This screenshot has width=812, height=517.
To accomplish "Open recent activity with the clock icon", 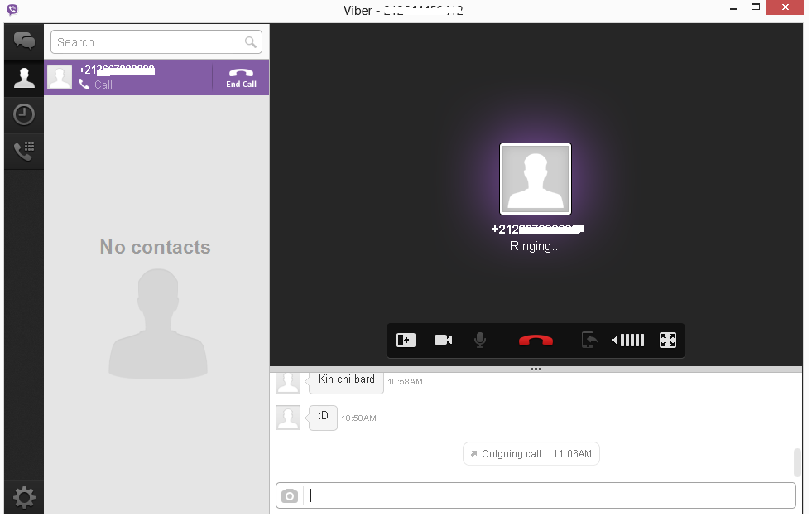I will tap(23, 114).
